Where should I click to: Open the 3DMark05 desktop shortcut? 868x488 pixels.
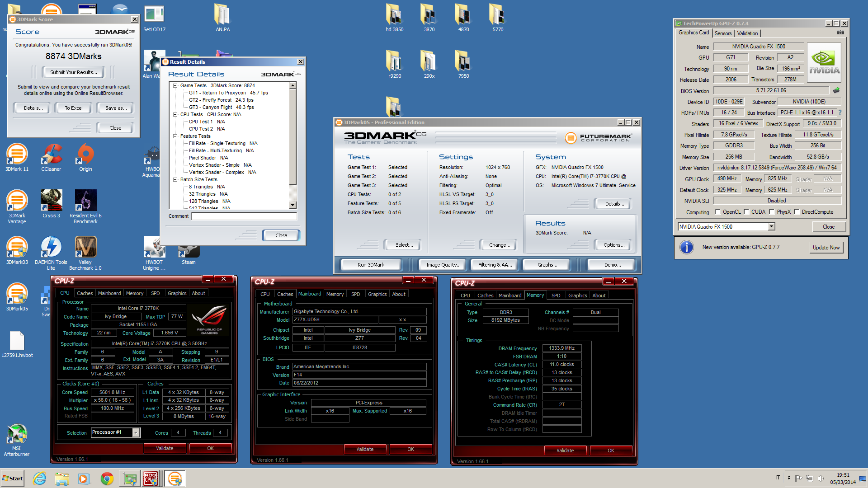[17, 297]
